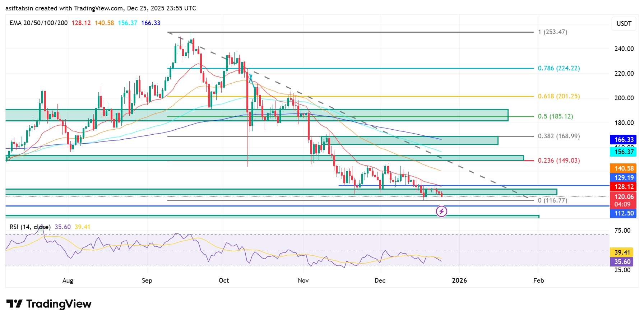
Task: Click the TradingView logo at bottom left
Action: point(49,304)
